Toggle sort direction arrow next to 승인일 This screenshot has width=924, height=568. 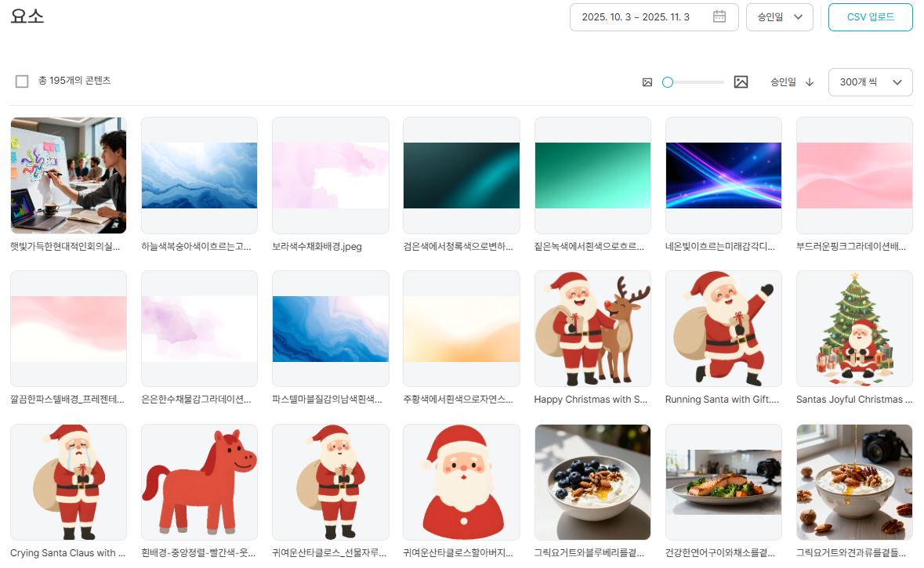(810, 82)
